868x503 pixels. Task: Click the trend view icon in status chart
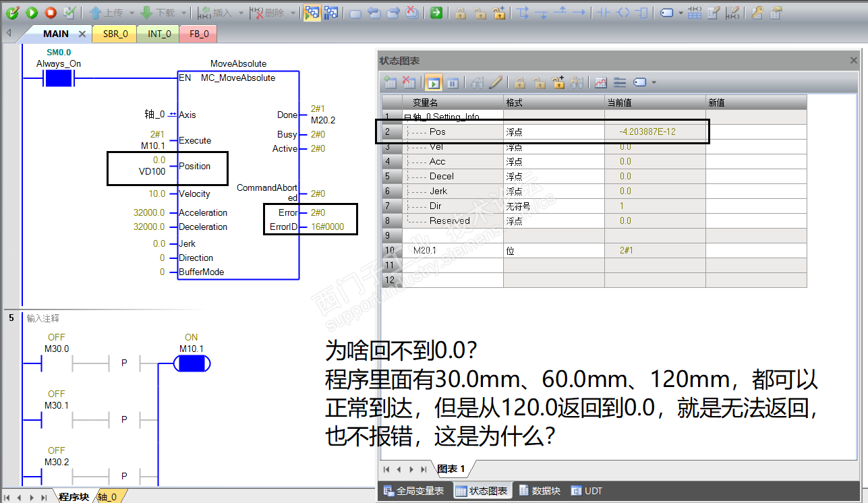click(x=600, y=83)
